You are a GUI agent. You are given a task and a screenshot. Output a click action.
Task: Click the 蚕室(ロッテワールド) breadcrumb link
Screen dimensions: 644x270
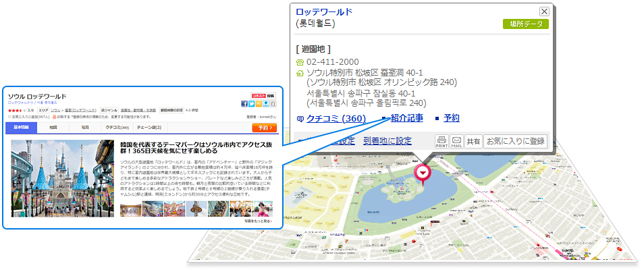pyautogui.click(x=80, y=110)
